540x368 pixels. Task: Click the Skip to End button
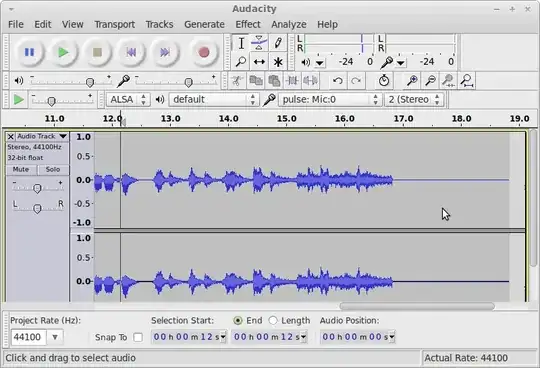(165, 52)
